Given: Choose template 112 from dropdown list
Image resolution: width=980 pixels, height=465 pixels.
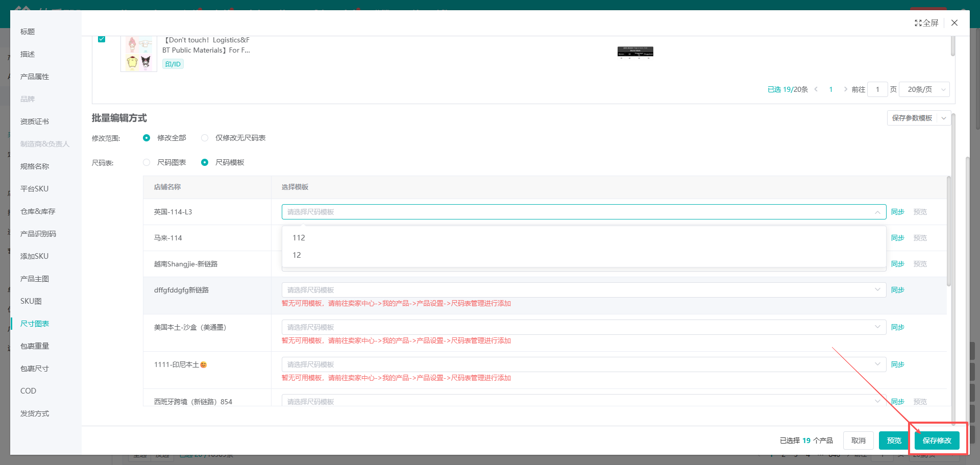Looking at the screenshot, I should [x=299, y=238].
